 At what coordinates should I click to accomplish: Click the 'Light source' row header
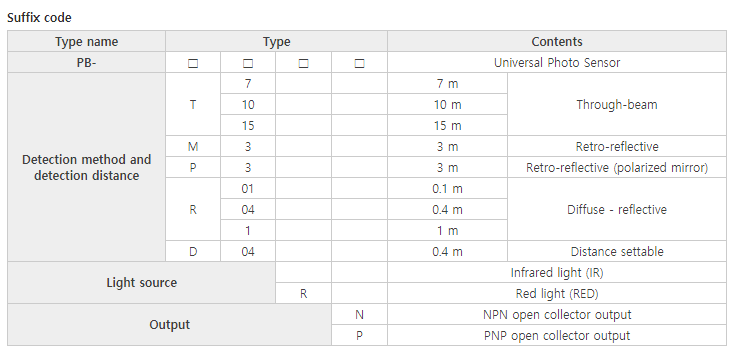coord(141,283)
